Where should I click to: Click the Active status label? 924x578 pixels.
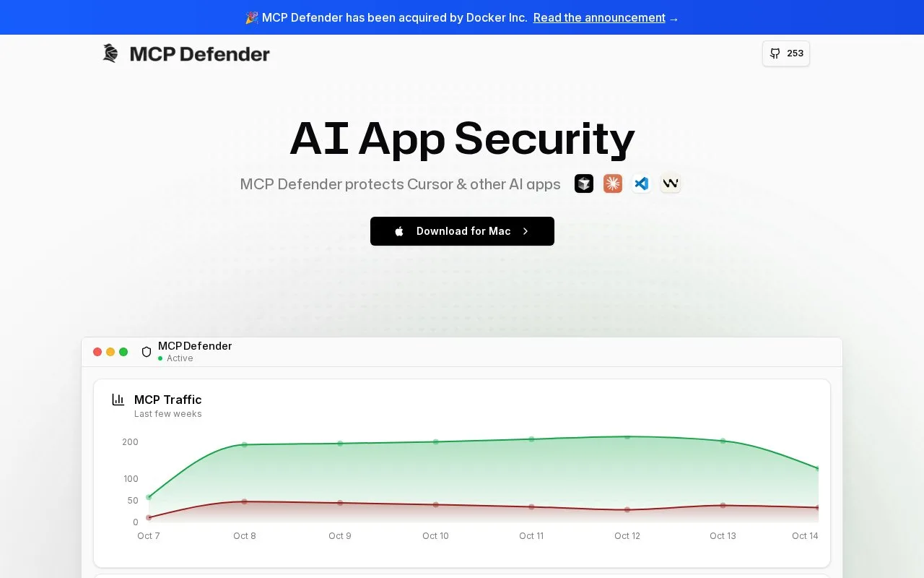(180, 358)
